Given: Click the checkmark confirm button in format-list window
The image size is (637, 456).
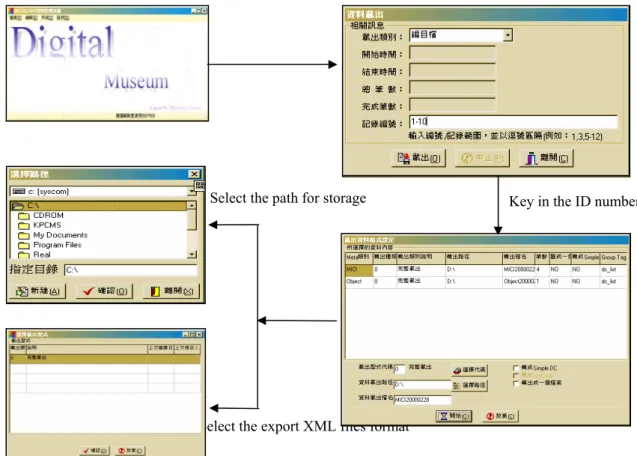Looking at the screenshot, I should click(94, 451).
